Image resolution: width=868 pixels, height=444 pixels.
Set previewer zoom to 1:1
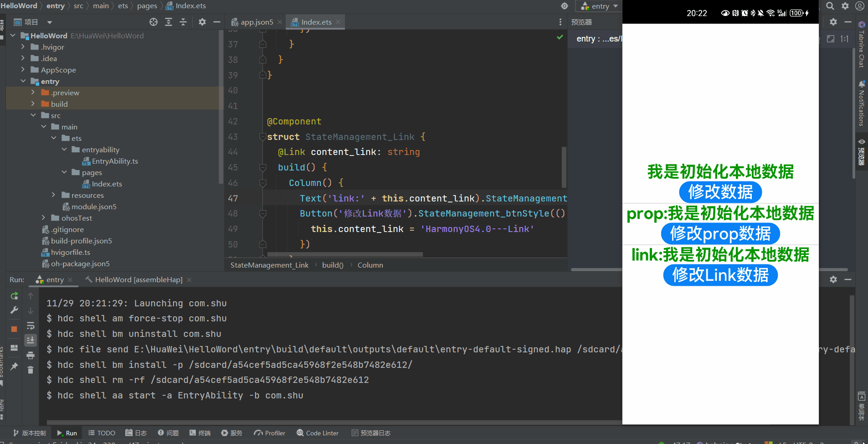(844, 39)
